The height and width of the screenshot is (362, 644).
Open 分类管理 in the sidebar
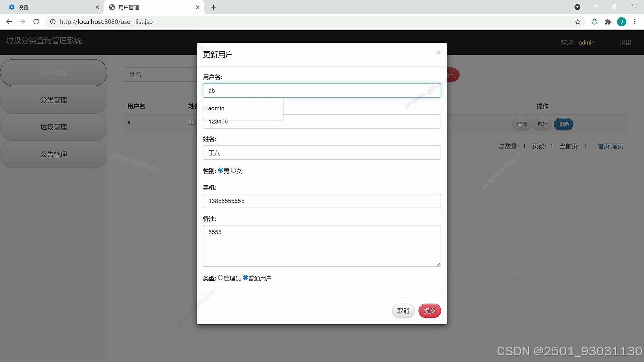coord(54,100)
